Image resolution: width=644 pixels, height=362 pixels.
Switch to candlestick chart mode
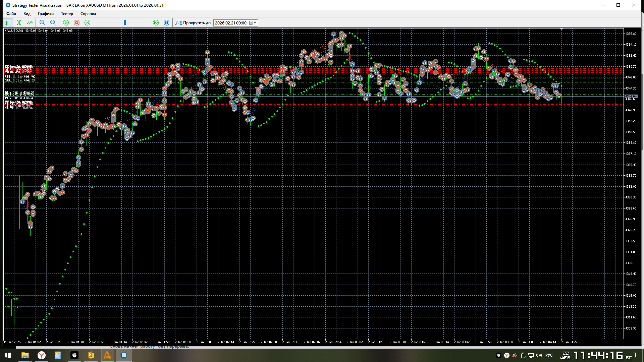pos(19,23)
